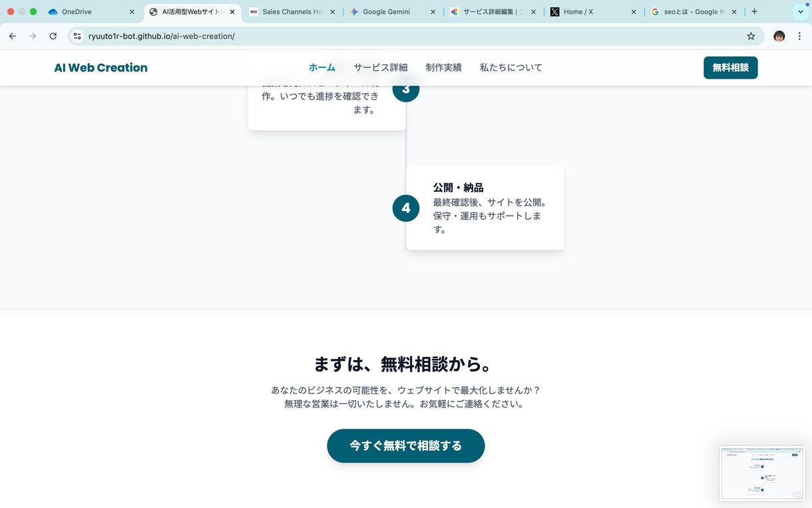Close the Sales Channels tab
Image resolution: width=812 pixels, height=508 pixels.
tap(333, 12)
